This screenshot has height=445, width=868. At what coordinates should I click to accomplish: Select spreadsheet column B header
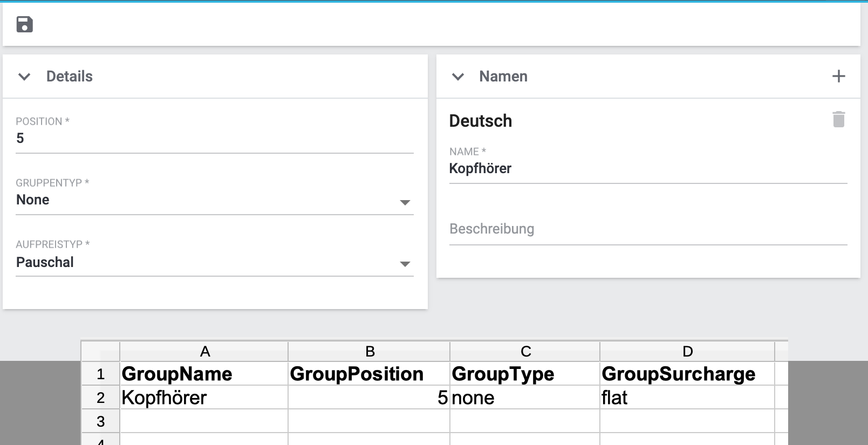point(369,352)
